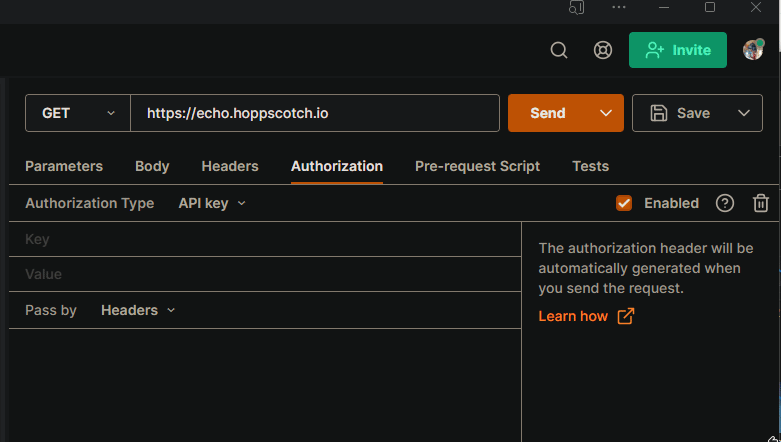Open the Tests tab
The image size is (781, 442).
point(590,166)
